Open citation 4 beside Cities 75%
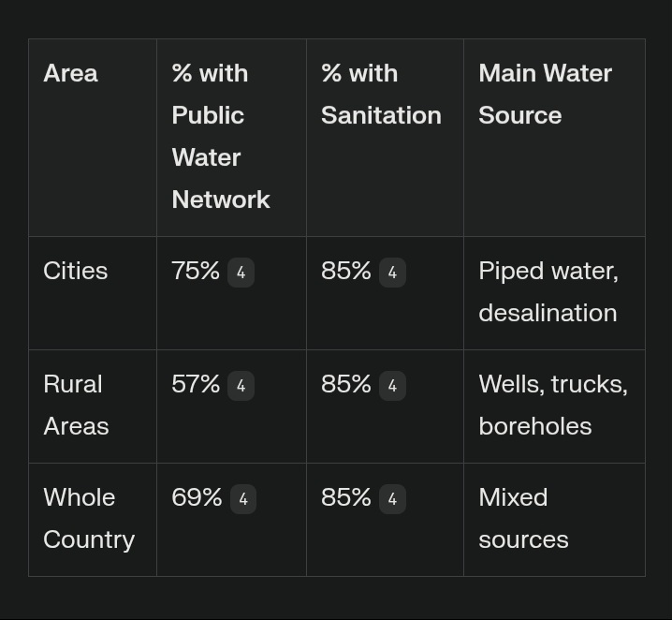Viewport: 672px width, 620px height. click(x=241, y=273)
